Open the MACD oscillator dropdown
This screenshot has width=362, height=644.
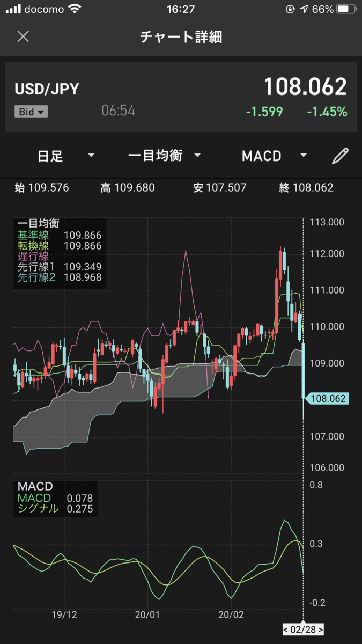[x=274, y=156]
